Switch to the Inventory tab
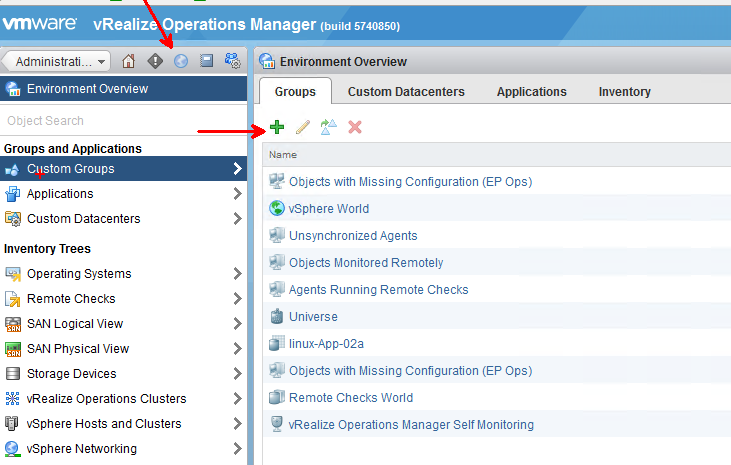 coord(624,91)
